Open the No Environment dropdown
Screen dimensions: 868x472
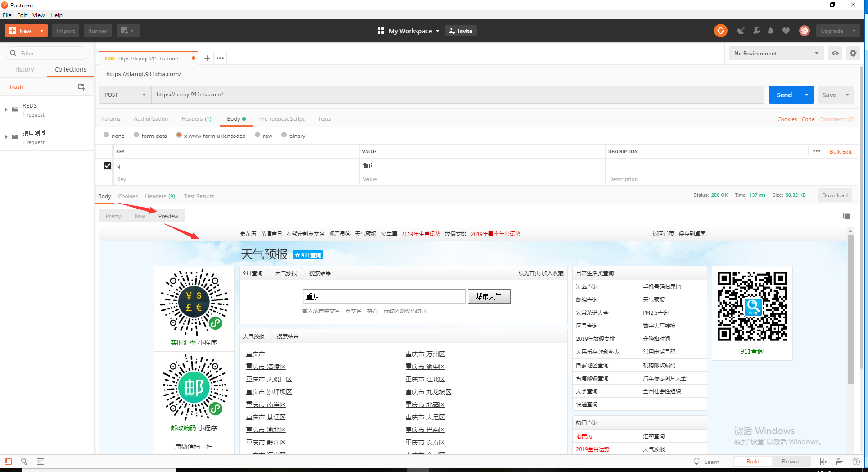776,53
